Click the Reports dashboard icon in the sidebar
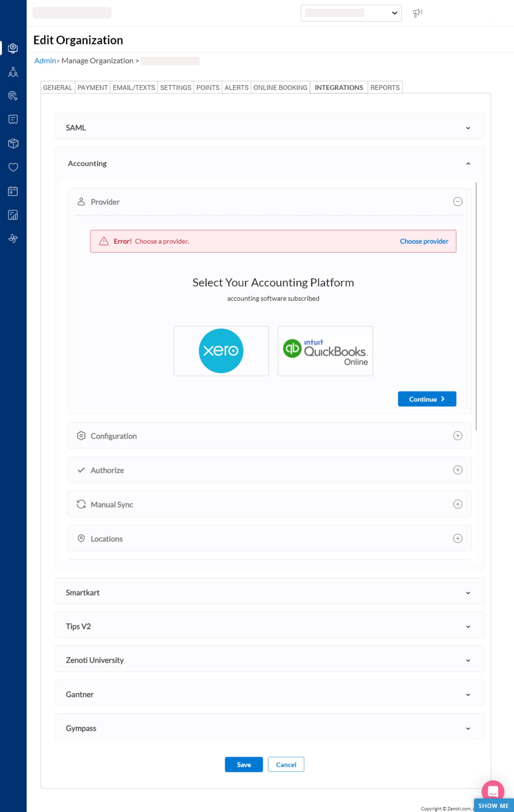514x812 pixels. (13, 215)
